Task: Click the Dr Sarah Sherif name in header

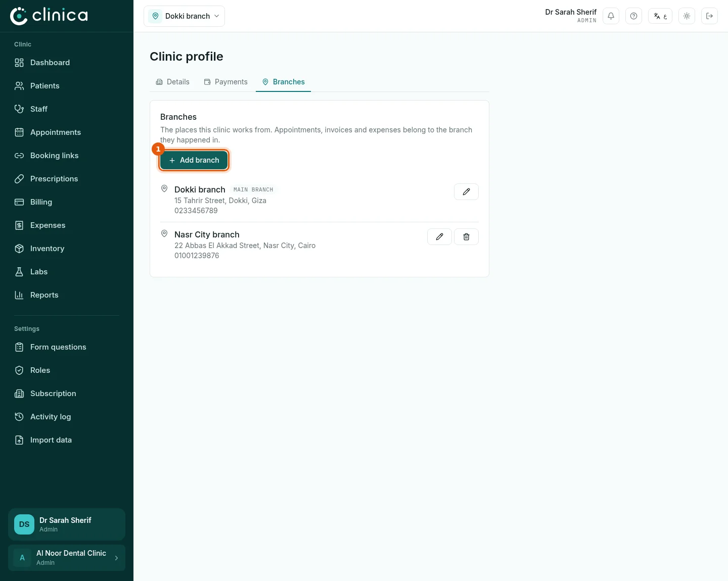Action: point(571,12)
